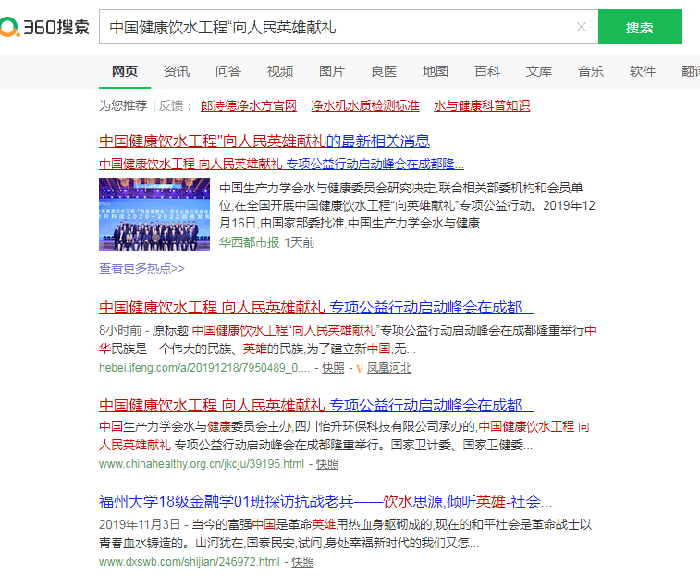The image size is (700, 588).
Task: Click the 凤凰河北 verified V icon
Action: click(359, 368)
